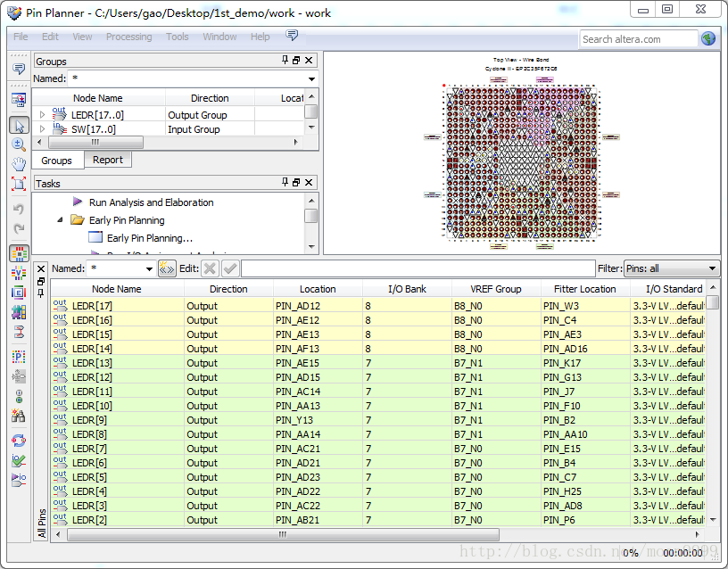This screenshot has height=569, width=728.
Task: Click the fit-to-window icon with red arrows
Action: (19, 184)
